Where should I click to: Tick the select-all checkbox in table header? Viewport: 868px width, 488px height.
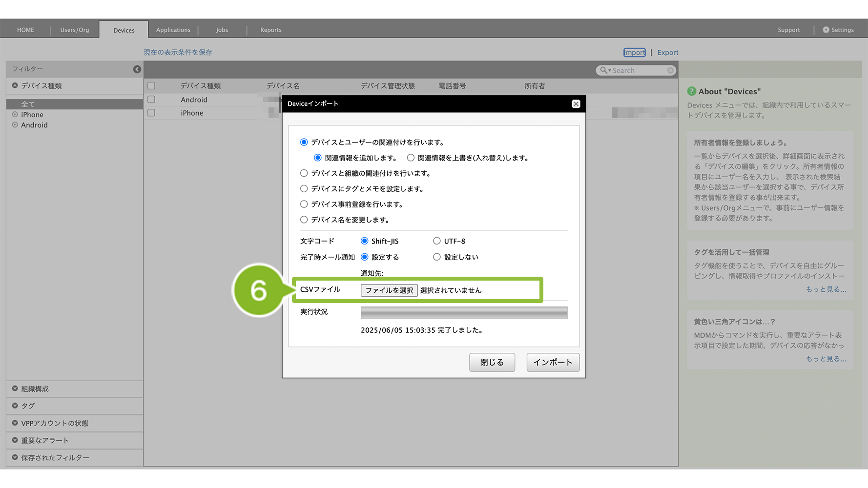(x=151, y=86)
